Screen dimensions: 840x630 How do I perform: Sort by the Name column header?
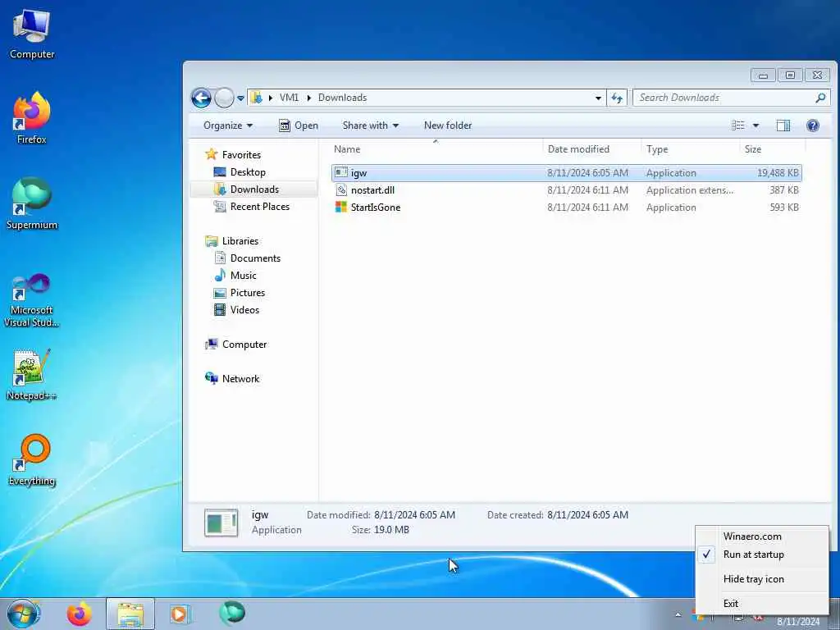pyautogui.click(x=436, y=149)
